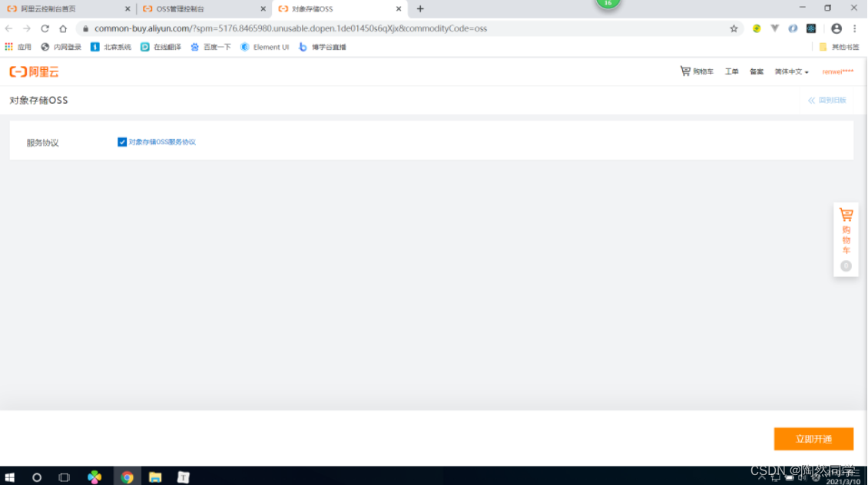Click the 回到旧版 link
The height and width of the screenshot is (485, 868).
pos(827,100)
